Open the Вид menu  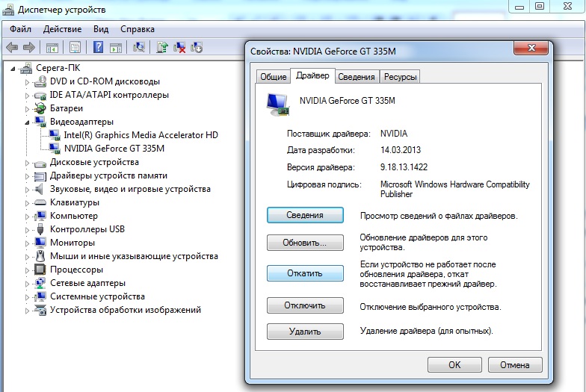pos(101,29)
